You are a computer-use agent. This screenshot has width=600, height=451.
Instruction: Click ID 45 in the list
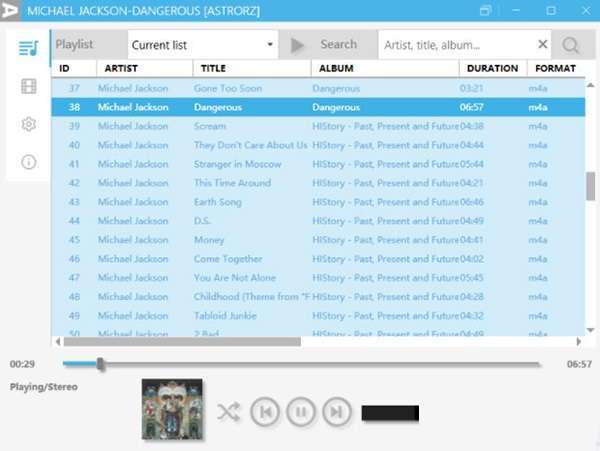pos(74,240)
